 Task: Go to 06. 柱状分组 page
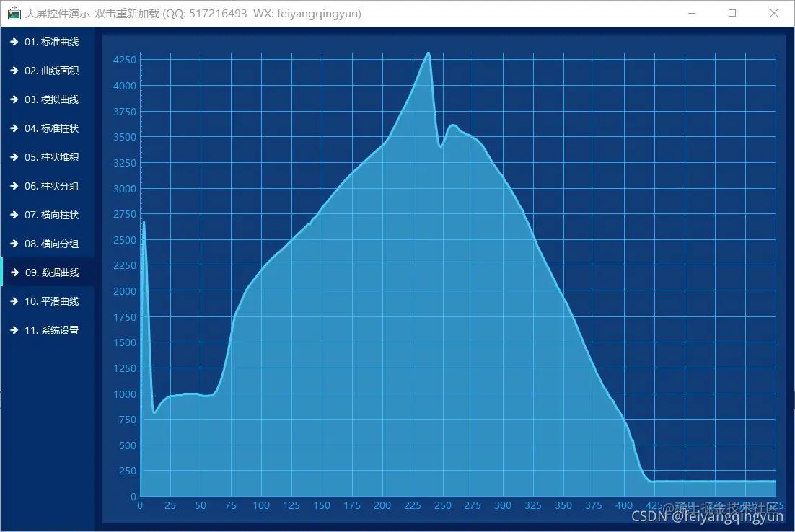tap(47, 187)
